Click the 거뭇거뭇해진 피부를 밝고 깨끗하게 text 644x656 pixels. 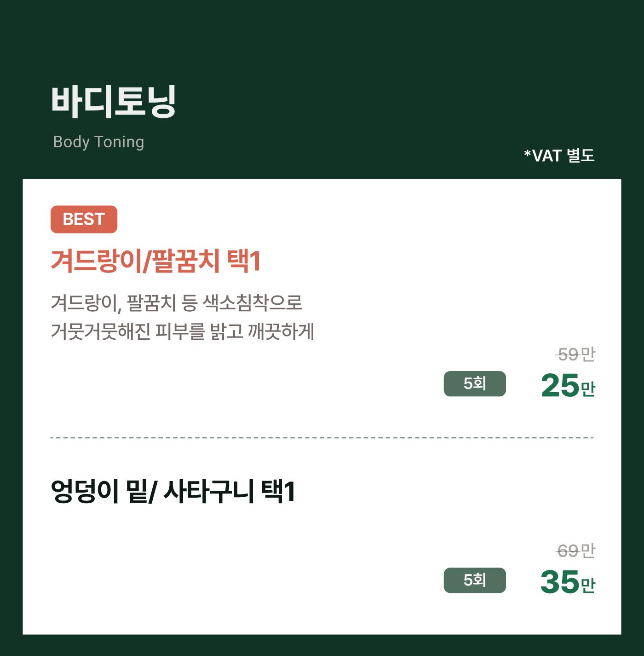tap(183, 331)
